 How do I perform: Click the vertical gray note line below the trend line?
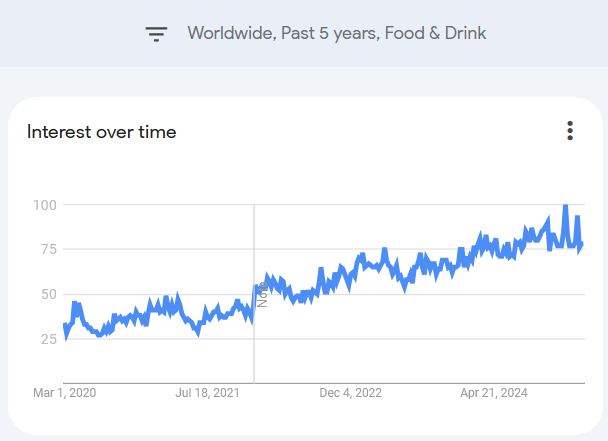click(x=254, y=355)
